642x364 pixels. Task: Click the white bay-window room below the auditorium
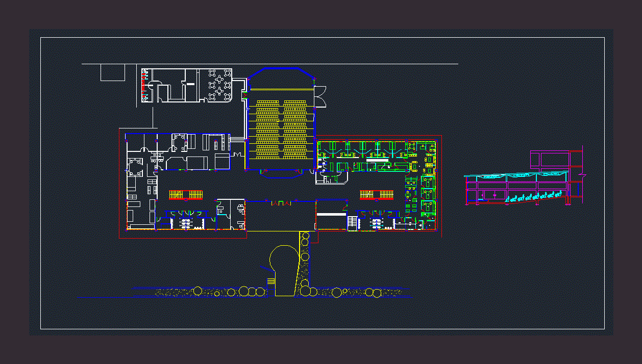pyautogui.click(x=332, y=177)
